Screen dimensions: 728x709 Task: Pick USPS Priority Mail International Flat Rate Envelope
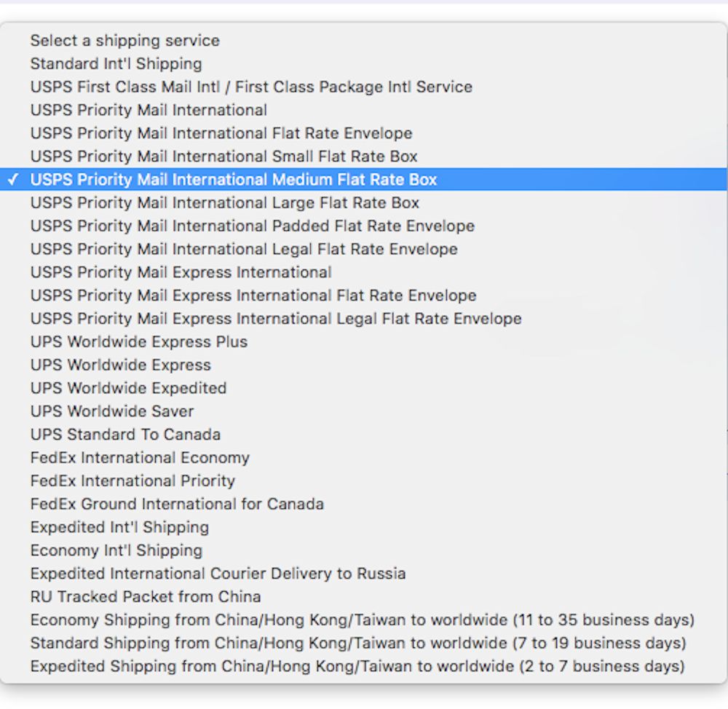tap(363, 133)
